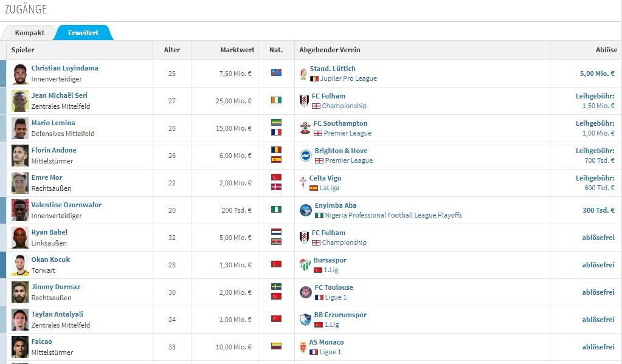The image size is (622, 364).
Task: Click Ryan Babel's portrait thumbnail
Action: click(x=20, y=238)
